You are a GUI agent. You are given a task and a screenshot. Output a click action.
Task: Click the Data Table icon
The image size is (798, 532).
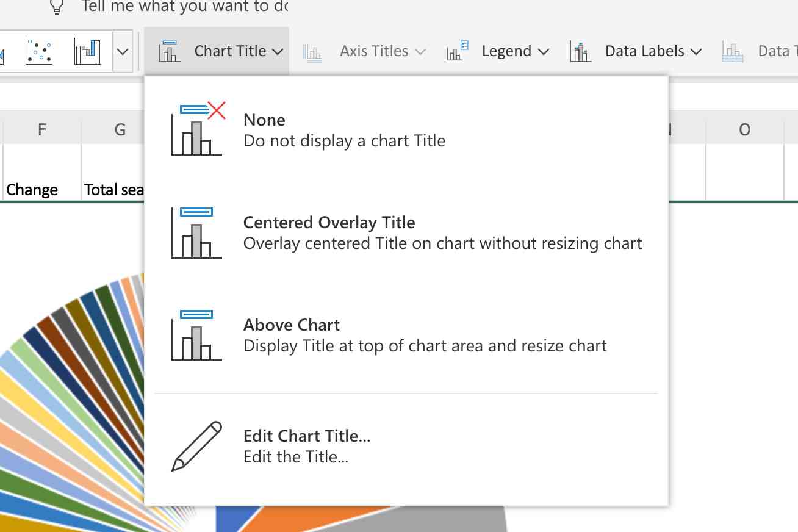(x=732, y=52)
